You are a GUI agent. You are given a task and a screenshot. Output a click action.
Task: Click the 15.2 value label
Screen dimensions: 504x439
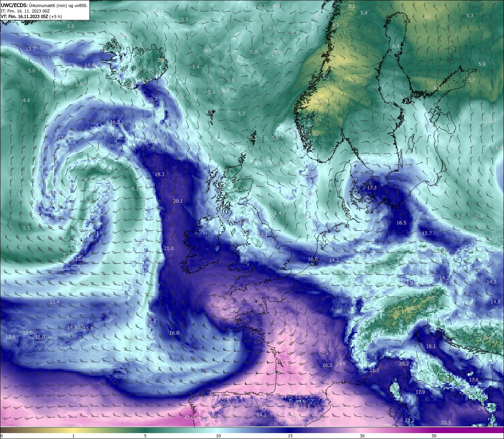point(152,321)
